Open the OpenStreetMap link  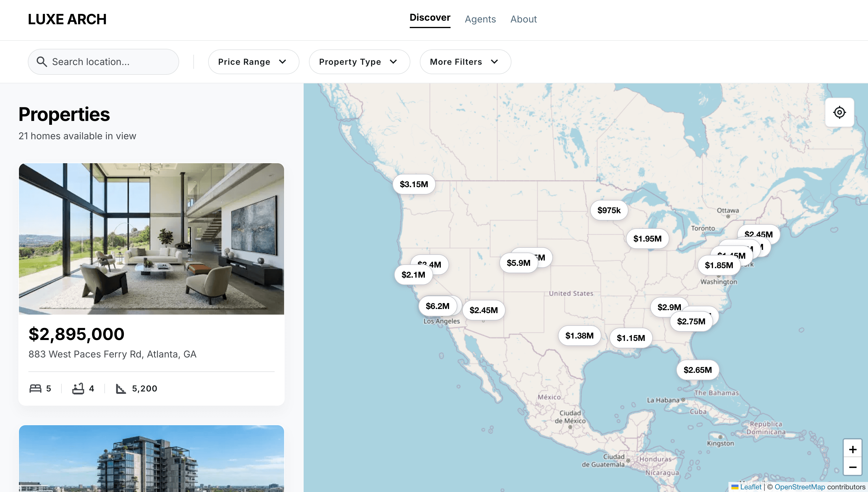coord(799,487)
